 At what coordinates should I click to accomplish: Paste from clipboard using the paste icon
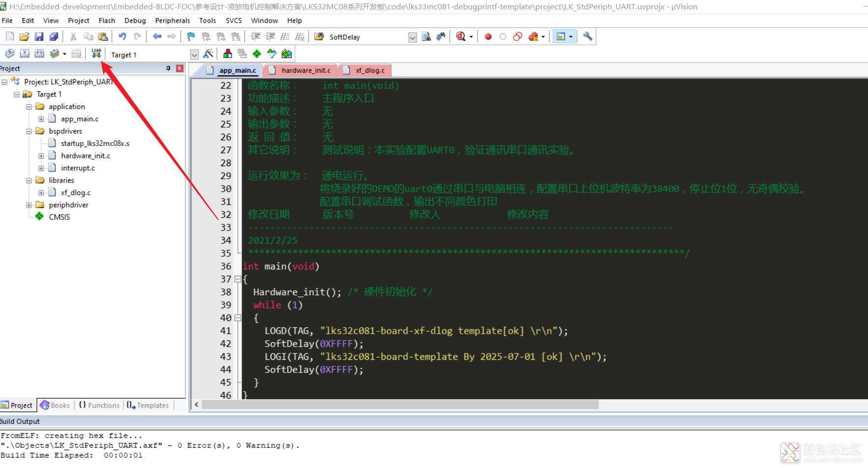(x=103, y=36)
